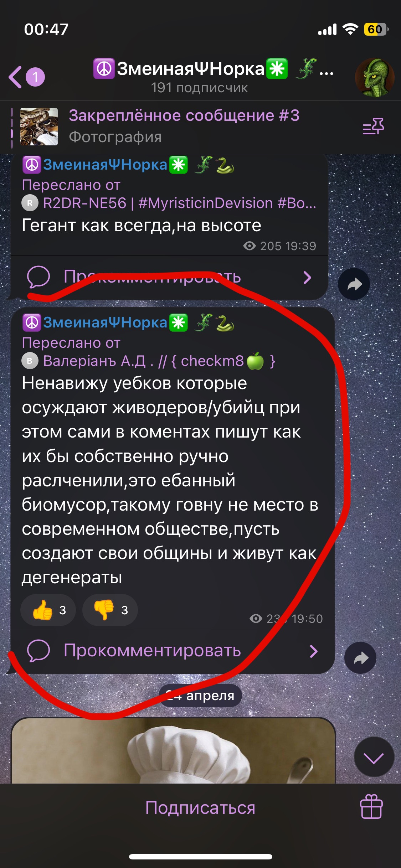Expand comments chevron on second post

[314, 651]
